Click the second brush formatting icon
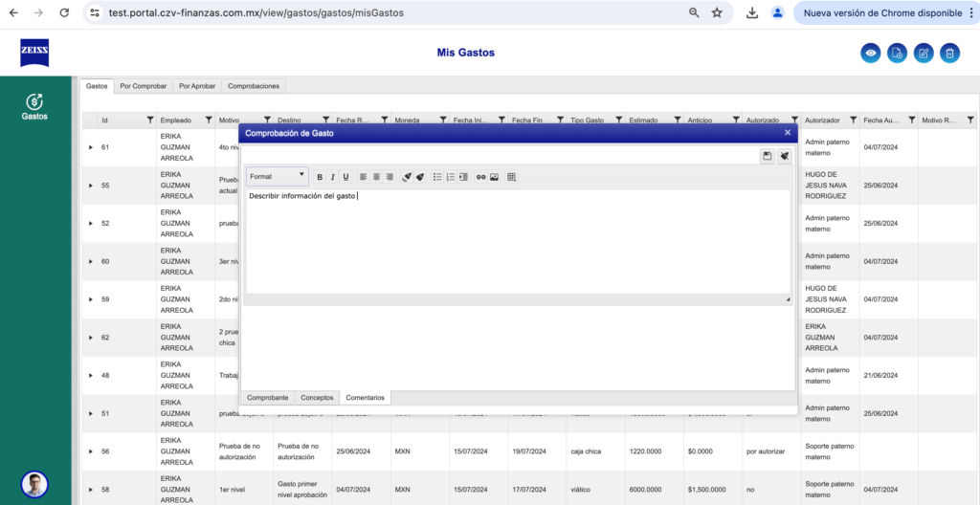The image size is (980, 505). 420,177
